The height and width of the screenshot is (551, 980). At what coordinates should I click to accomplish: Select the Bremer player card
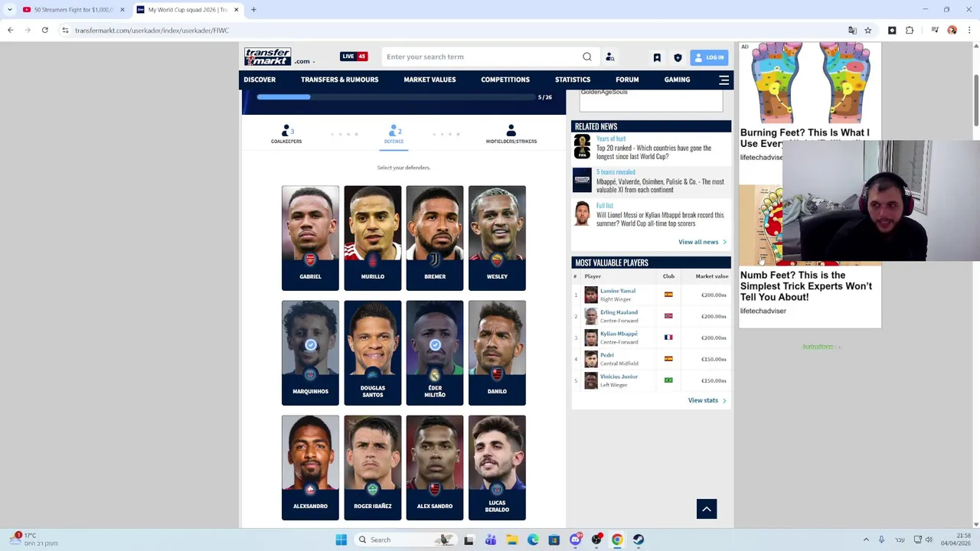(435, 238)
